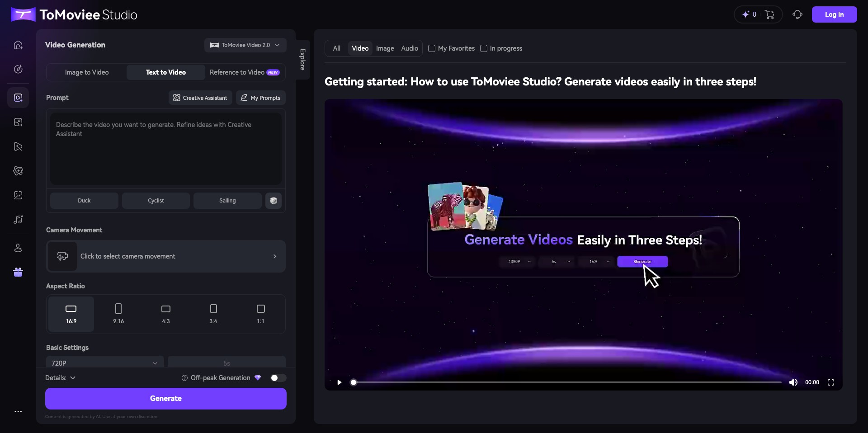Click the Off-peak Generation help question icon
The image size is (868, 433).
[184, 378]
